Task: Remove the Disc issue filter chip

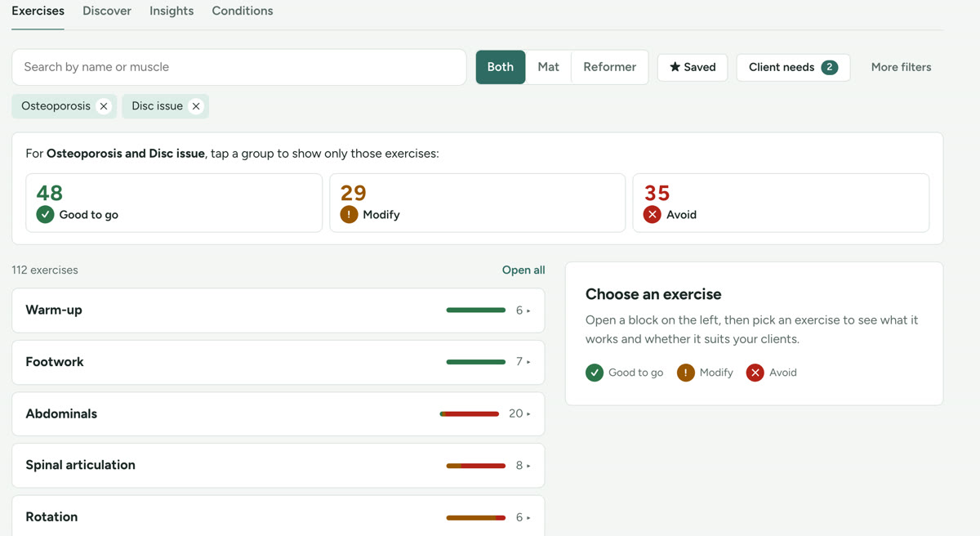Action: (x=196, y=106)
